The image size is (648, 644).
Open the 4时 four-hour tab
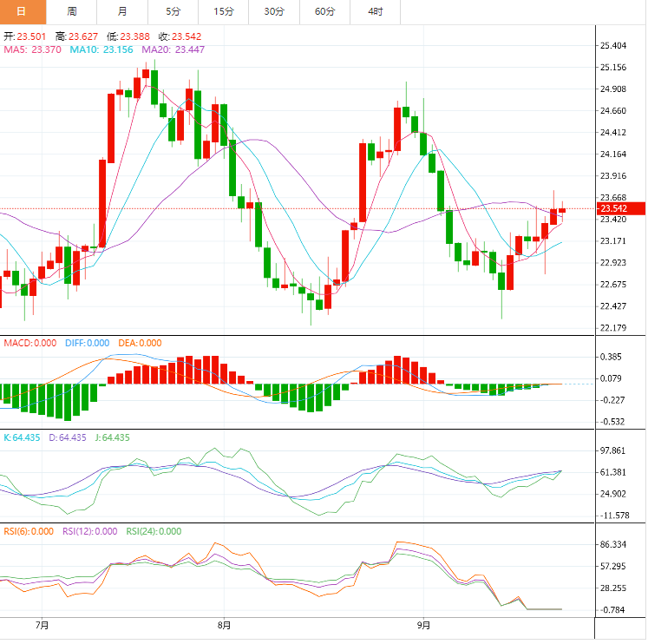tap(376, 11)
